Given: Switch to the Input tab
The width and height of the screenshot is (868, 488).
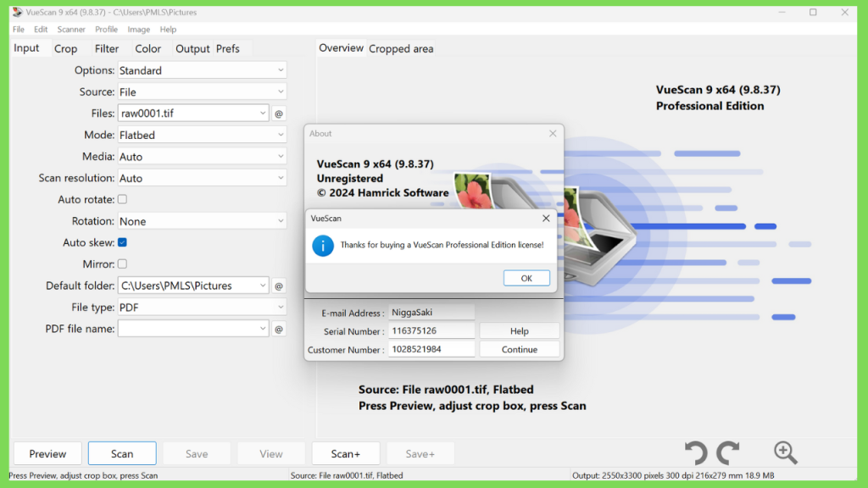Looking at the screenshot, I should point(26,48).
